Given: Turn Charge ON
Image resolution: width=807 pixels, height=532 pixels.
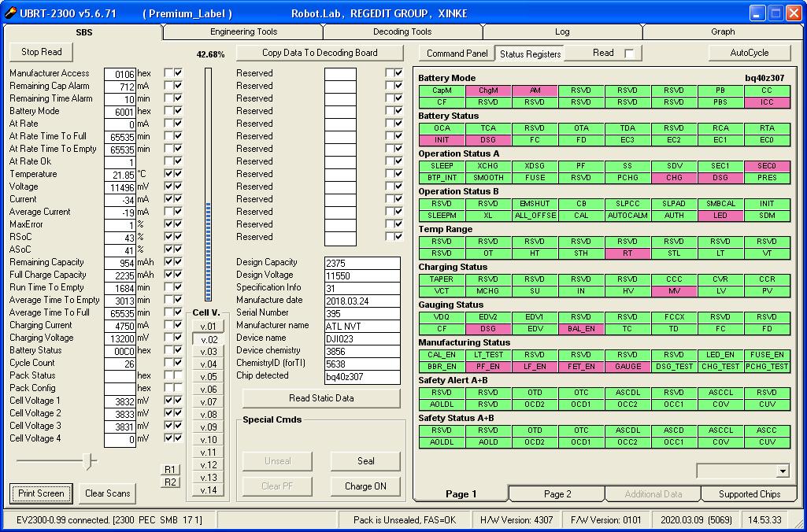Looking at the screenshot, I should pos(365,486).
